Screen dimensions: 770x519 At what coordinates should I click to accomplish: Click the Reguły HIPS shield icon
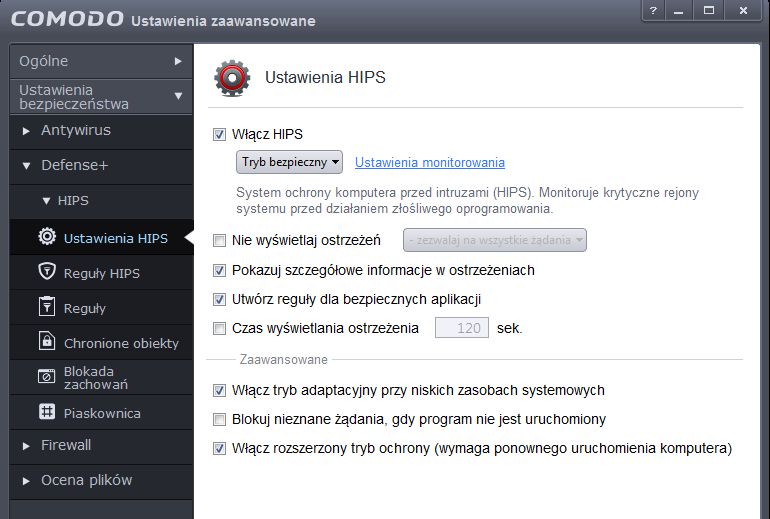click(x=47, y=271)
